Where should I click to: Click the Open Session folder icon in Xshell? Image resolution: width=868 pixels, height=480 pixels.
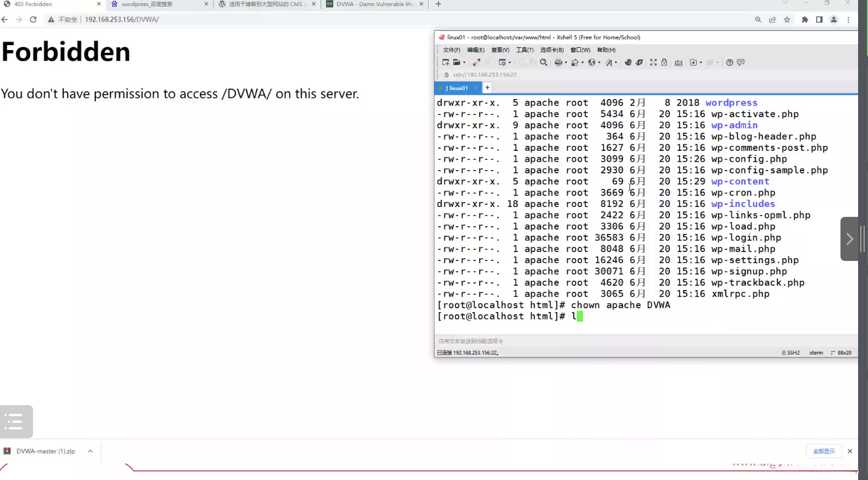coord(457,63)
